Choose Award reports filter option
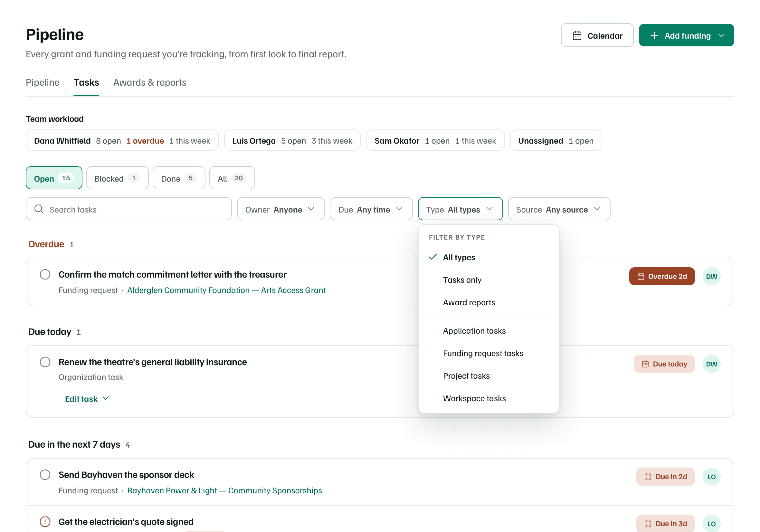 pos(489,302)
